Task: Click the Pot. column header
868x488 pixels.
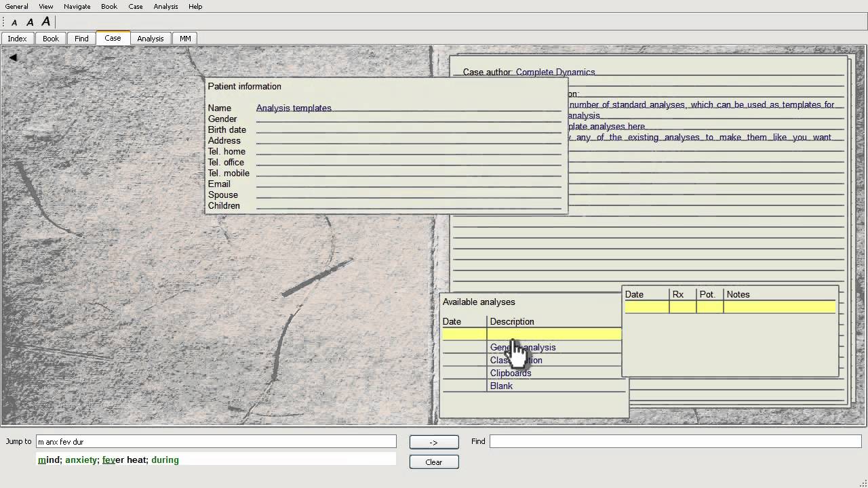Action: [707, 294]
